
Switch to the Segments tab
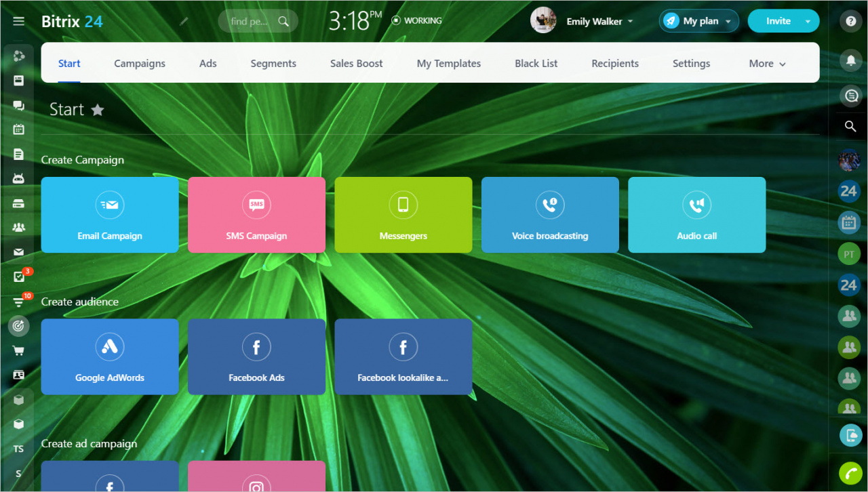[273, 63]
